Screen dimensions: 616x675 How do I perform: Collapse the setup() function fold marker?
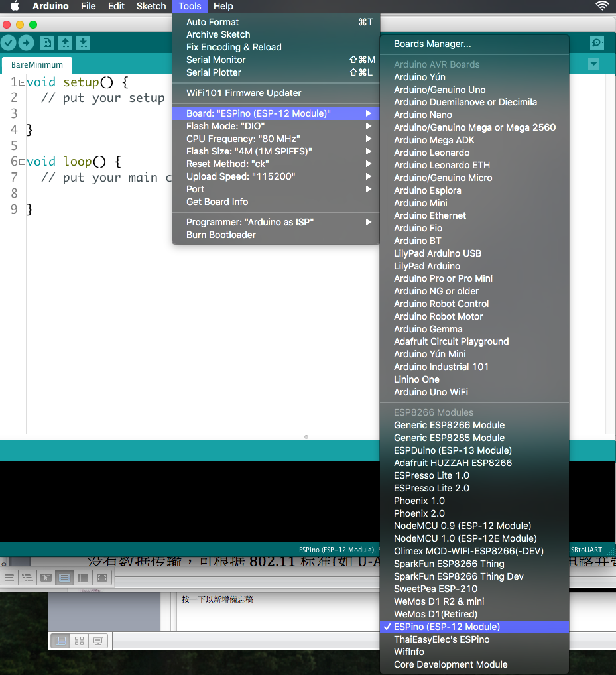coord(22,82)
